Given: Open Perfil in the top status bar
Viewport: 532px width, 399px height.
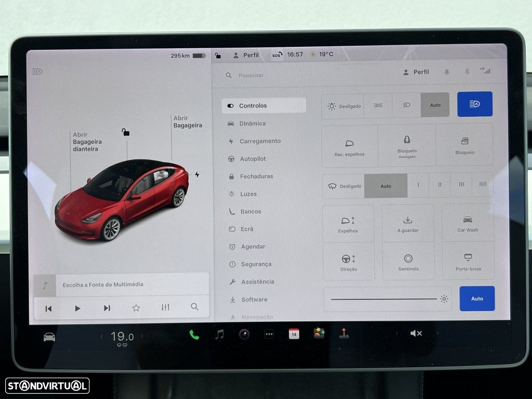Looking at the screenshot, I should (246, 55).
